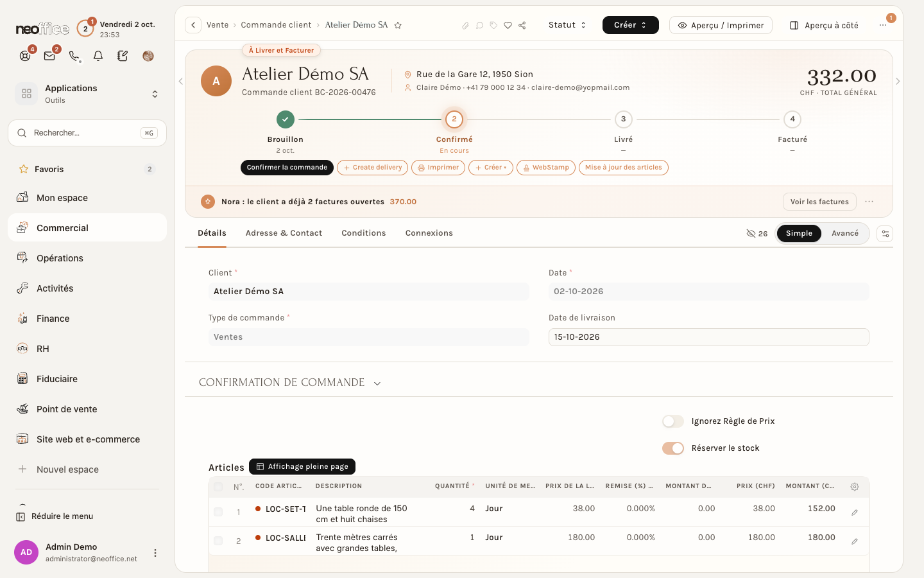Open the mail inbox icon

(49, 56)
